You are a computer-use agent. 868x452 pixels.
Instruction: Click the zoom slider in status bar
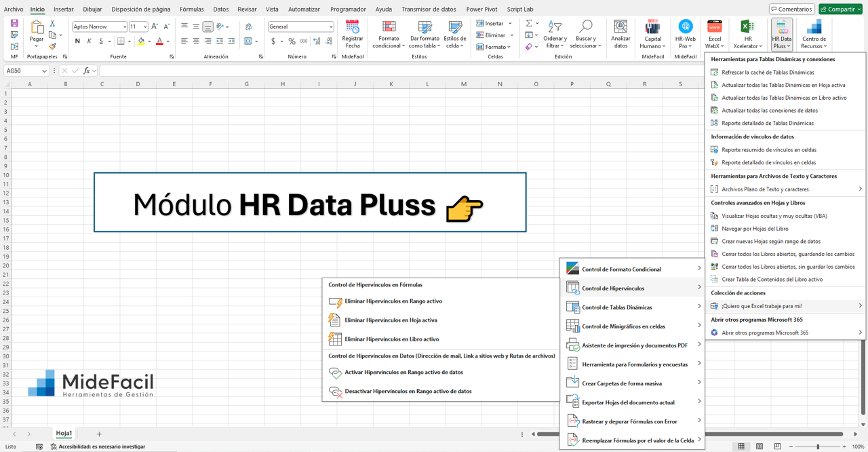[818, 447]
